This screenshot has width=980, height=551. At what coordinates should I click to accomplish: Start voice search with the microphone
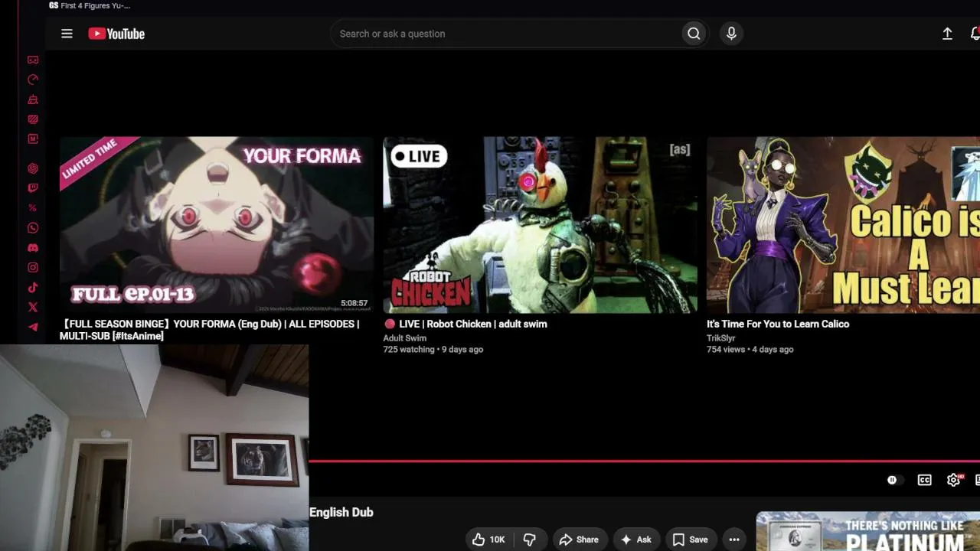tap(731, 34)
